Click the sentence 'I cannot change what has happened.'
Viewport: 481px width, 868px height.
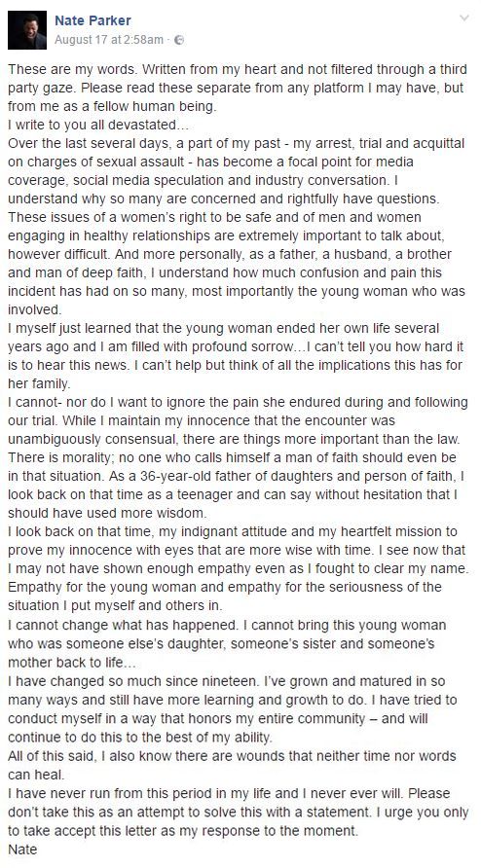coord(124,625)
